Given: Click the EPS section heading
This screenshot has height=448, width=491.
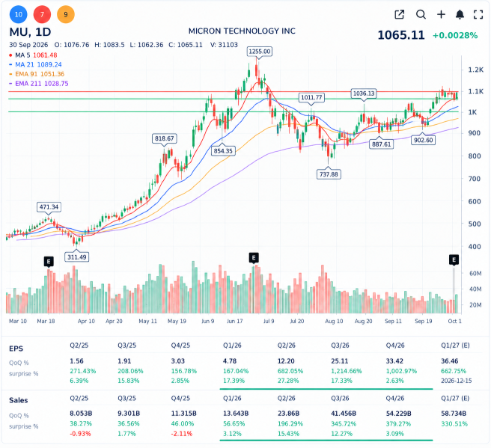Looking at the screenshot, I should pyautogui.click(x=16, y=349).
